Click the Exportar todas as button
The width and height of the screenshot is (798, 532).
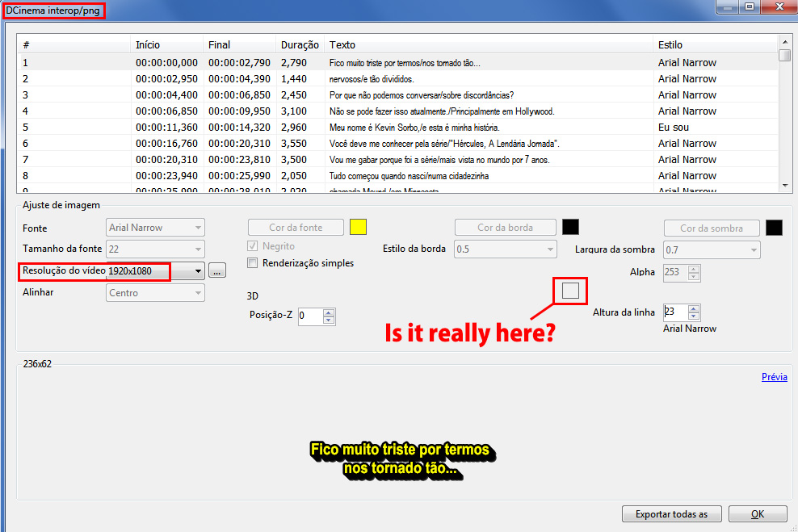point(671,513)
